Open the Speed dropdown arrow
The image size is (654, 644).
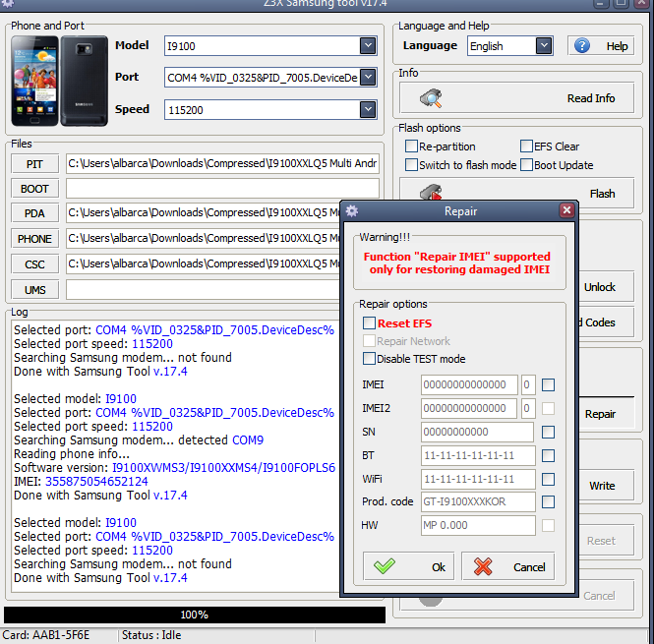[368, 109]
